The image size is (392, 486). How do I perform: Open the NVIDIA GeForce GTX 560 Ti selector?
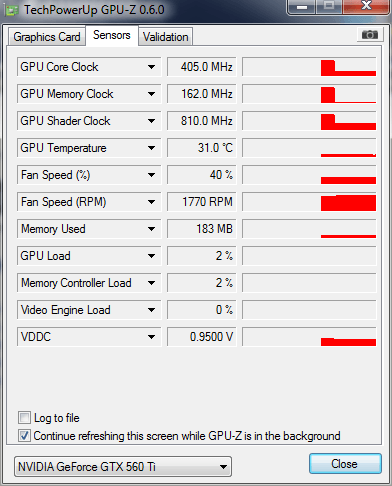[123, 467]
